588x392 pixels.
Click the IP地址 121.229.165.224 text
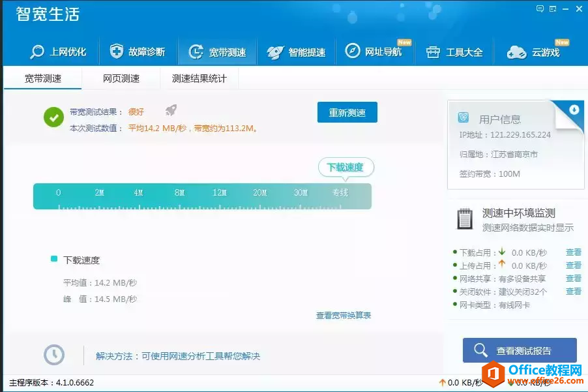(x=505, y=135)
